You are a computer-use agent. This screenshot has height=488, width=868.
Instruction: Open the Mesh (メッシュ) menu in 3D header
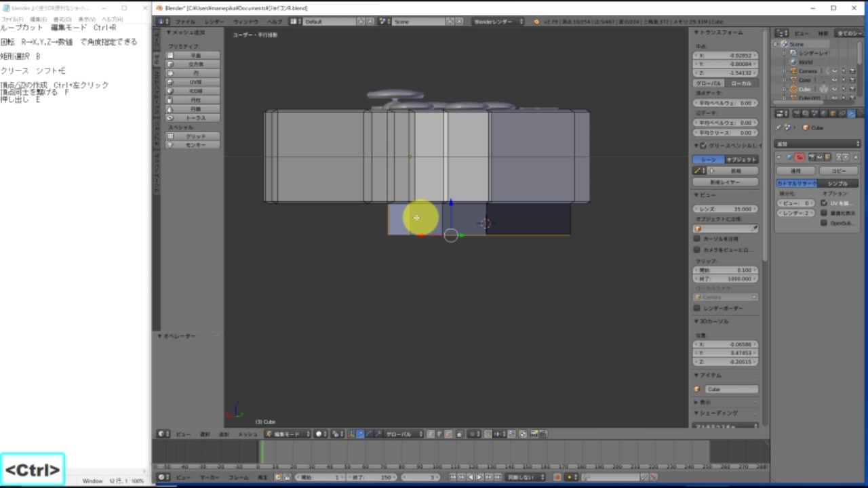tap(247, 434)
